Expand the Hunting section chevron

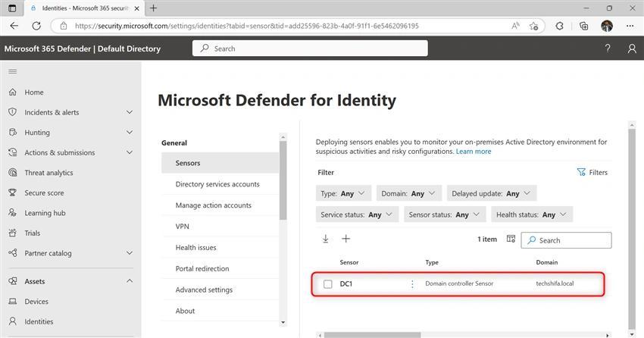[x=130, y=132]
